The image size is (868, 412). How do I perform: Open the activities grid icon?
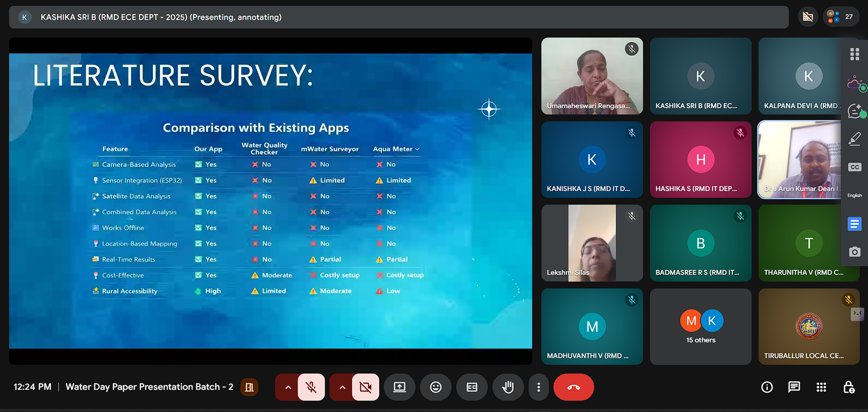[821, 387]
